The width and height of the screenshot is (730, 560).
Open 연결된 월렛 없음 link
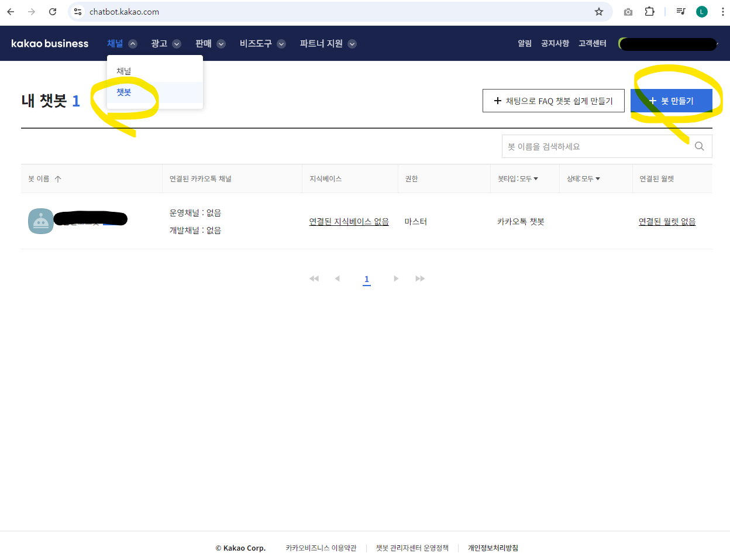[667, 221]
